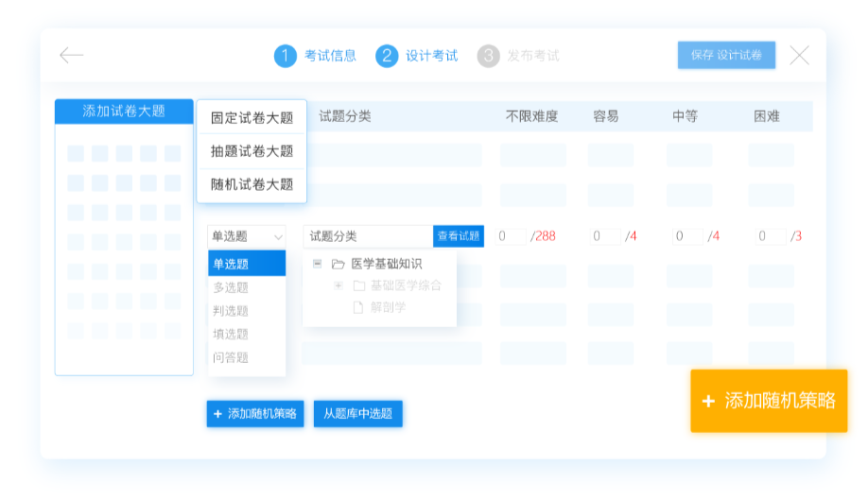Pick 随机试卷大题 menu option
Screen dimensions: 868x500
(252, 184)
